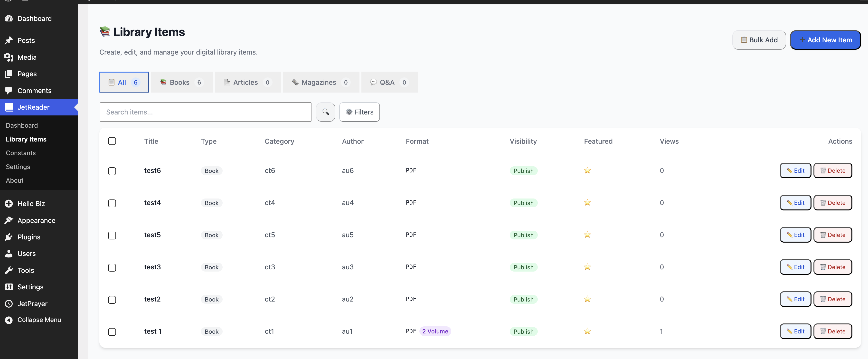This screenshot has height=359, width=868.
Task: Select the checkbox for test2 row
Action: (112, 300)
